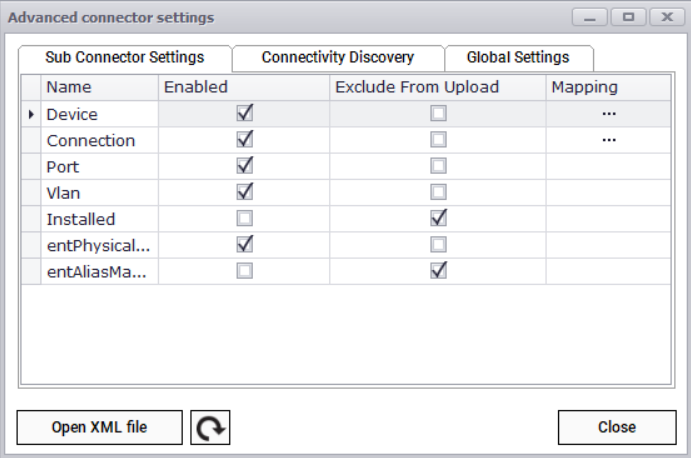Click the refresh arrow icon button
Viewport: 691px width, 458px height.
pos(210,428)
